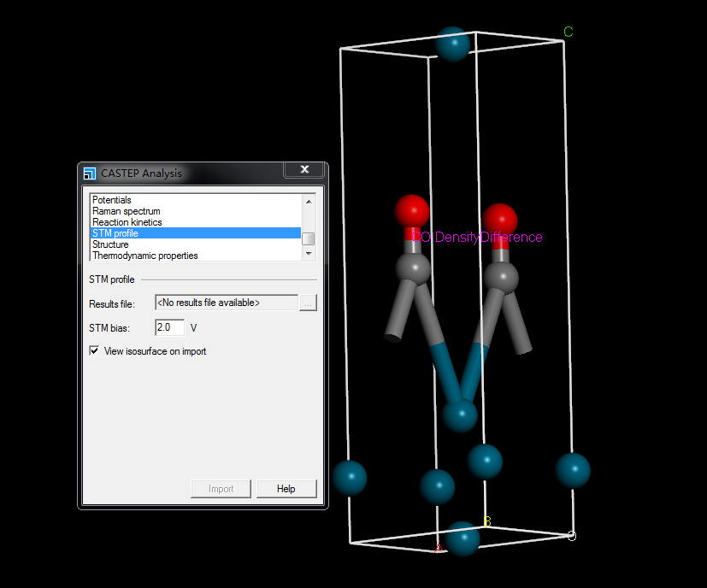This screenshot has height=588, width=707.
Task: Select Raman spectrum in the list
Action: pyautogui.click(x=196, y=211)
